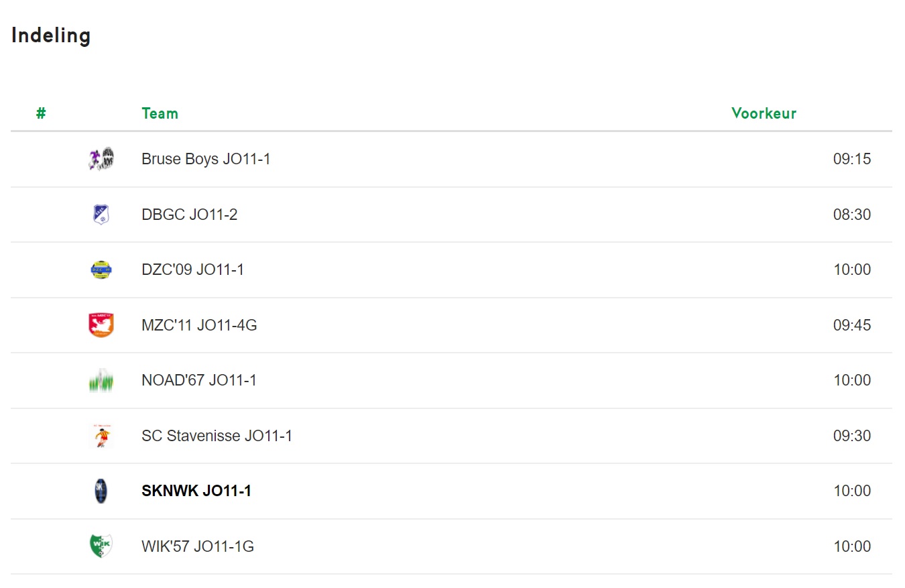Open team DBGC JO11-2
The height and width of the screenshot is (588, 905).
(x=189, y=215)
